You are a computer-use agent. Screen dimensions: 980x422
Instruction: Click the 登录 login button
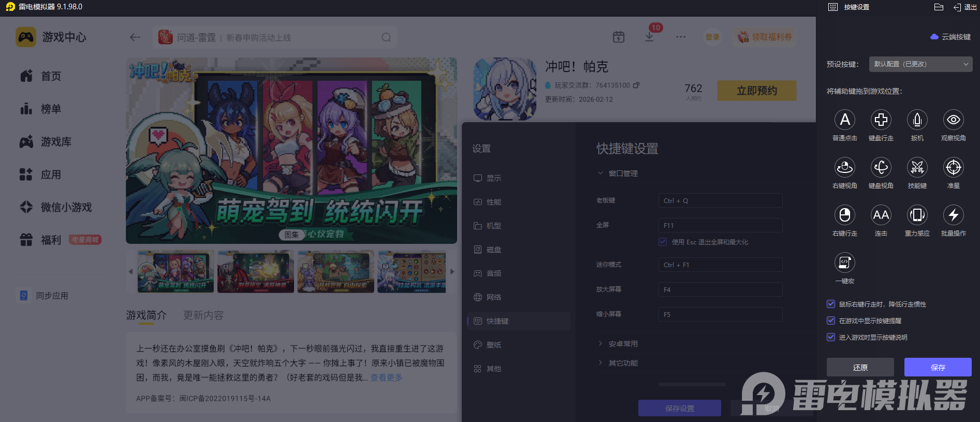(712, 37)
